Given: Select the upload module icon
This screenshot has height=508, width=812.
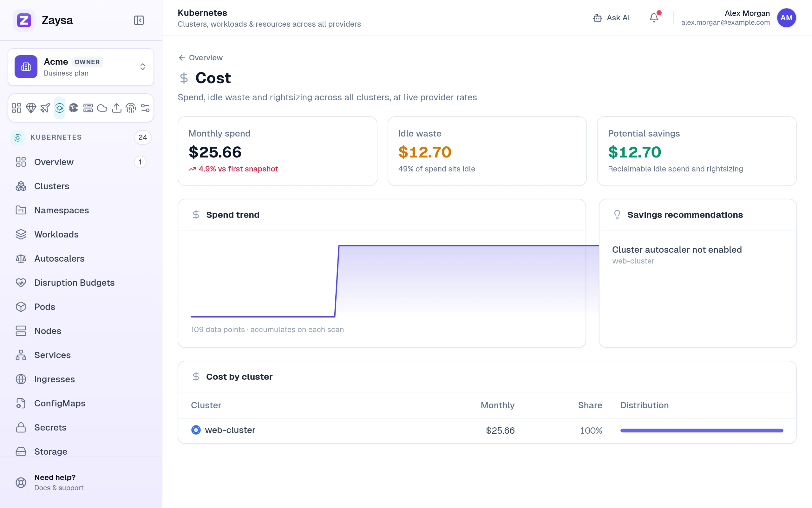Looking at the screenshot, I should (x=116, y=108).
